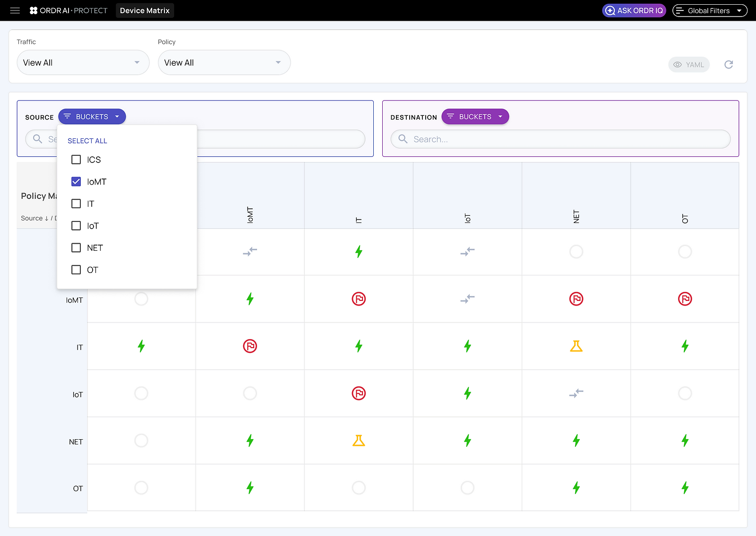The height and width of the screenshot is (536, 756).
Task: Open red flag cell IoMT row, OT column
Action: (x=685, y=299)
